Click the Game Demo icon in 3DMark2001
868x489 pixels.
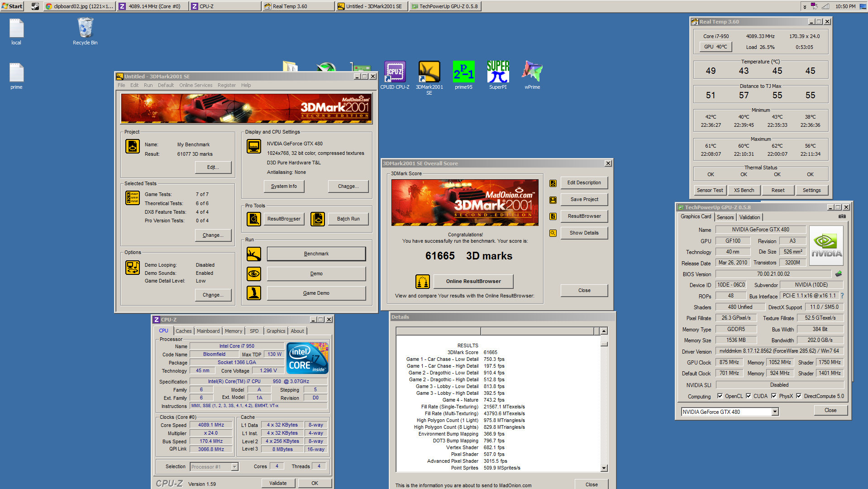click(x=254, y=293)
